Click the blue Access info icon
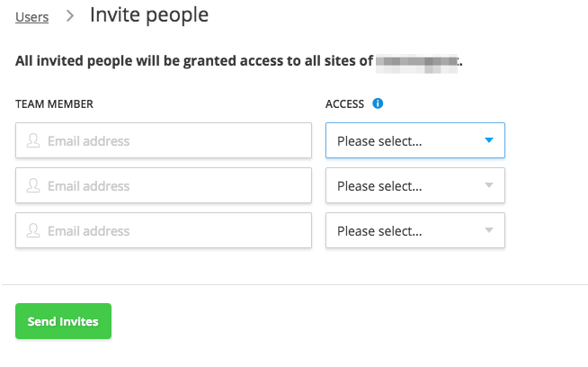Image resolution: width=588 pixels, height=367 pixels. [378, 103]
